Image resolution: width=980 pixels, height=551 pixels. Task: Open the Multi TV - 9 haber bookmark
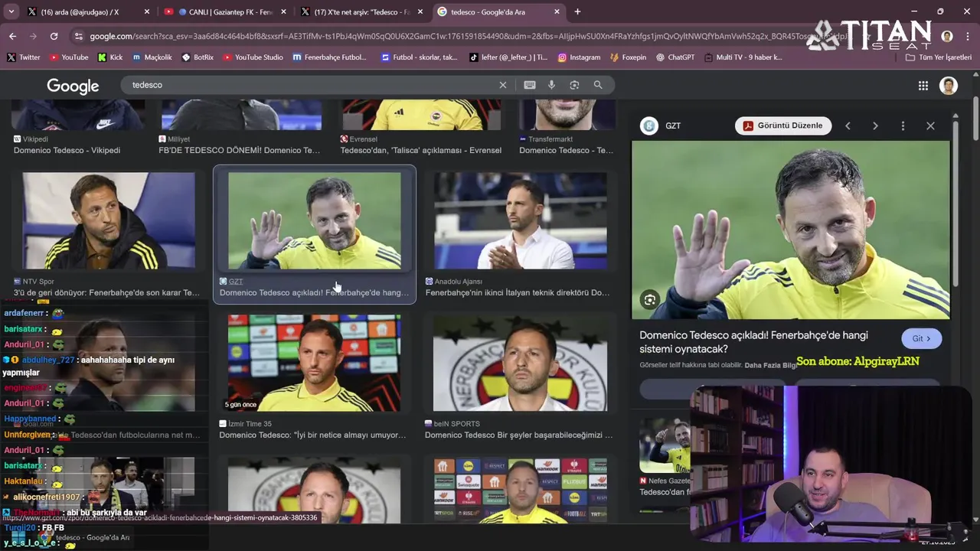click(x=743, y=57)
